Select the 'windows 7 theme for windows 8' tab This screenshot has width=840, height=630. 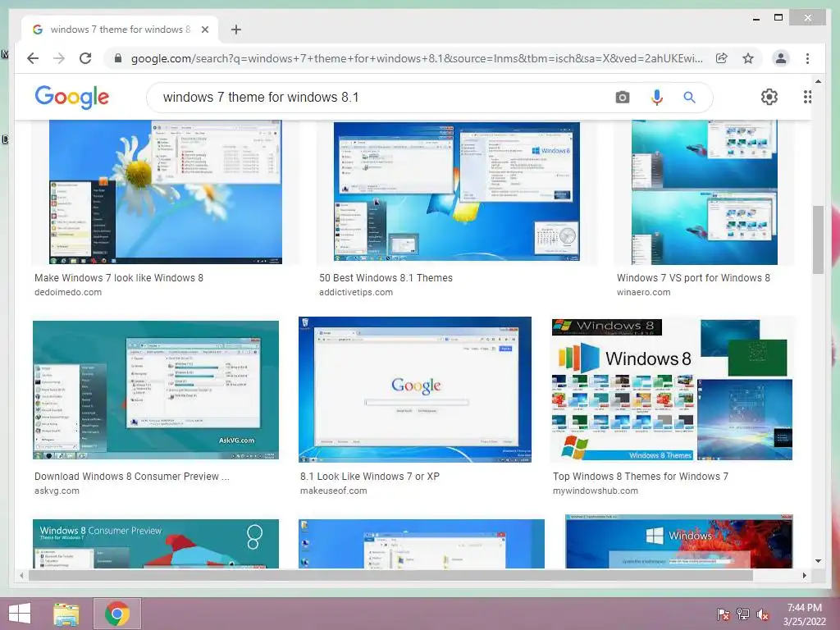click(120, 30)
